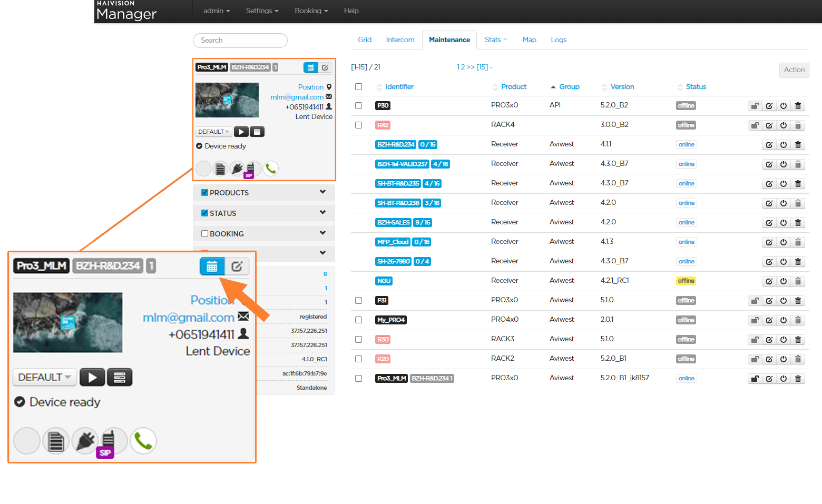Switch to the Intercom tab
The width and height of the screenshot is (822, 504).
point(400,40)
